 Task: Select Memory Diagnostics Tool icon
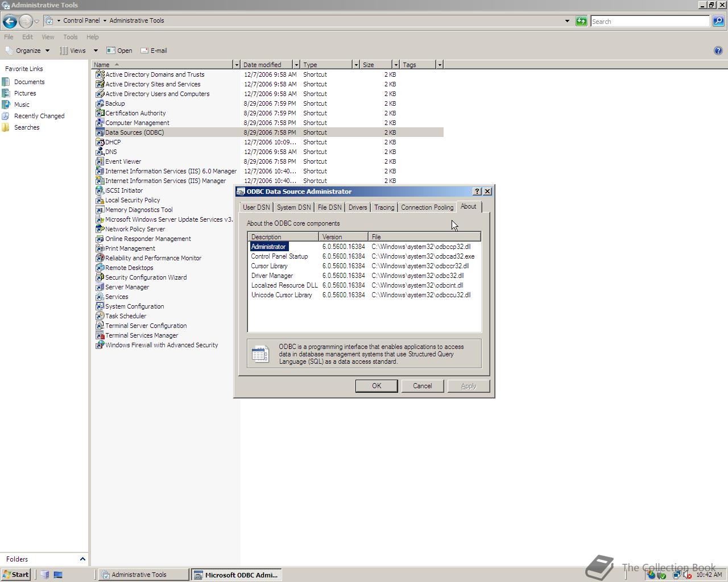(100, 210)
